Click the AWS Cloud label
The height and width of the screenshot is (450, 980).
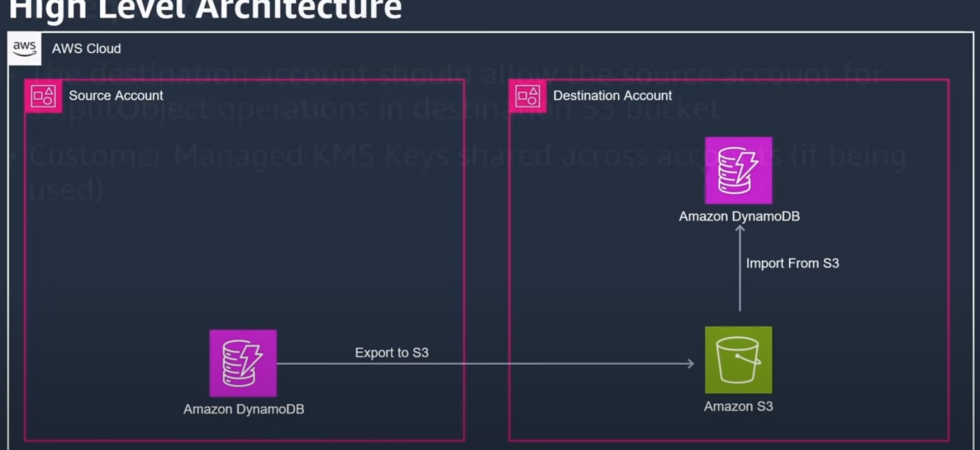(x=86, y=49)
